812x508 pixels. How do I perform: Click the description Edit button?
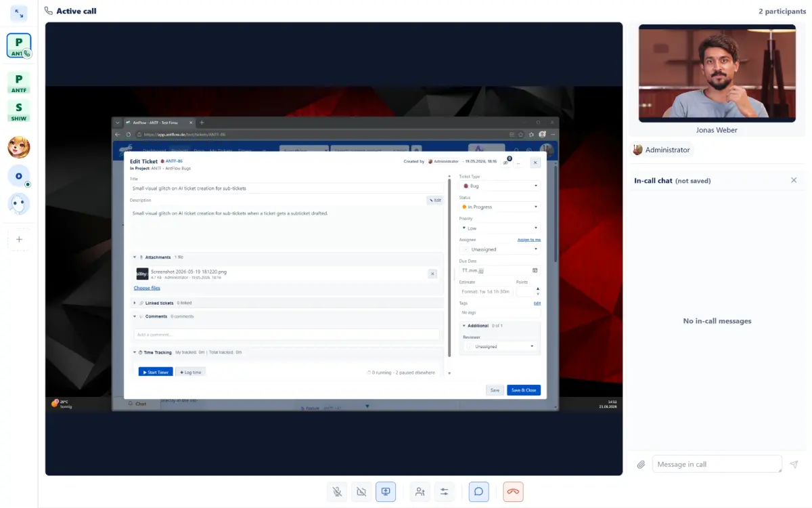coord(434,200)
